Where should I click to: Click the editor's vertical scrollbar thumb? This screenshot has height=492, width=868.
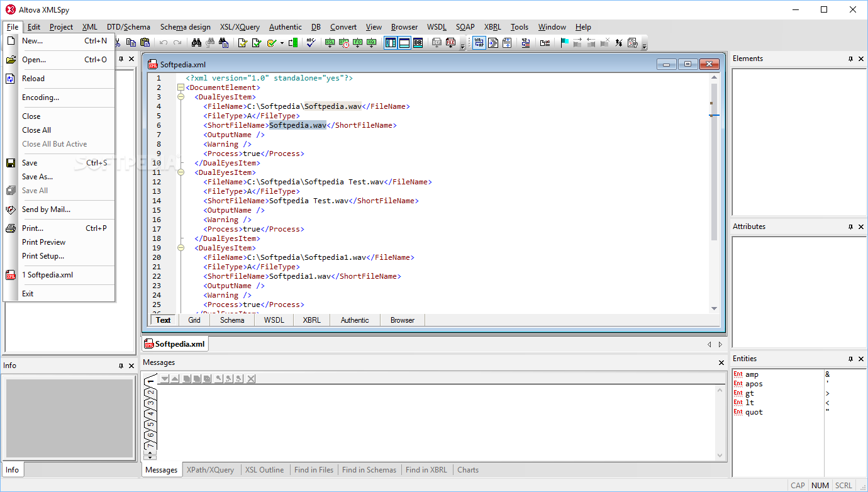(714, 161)
